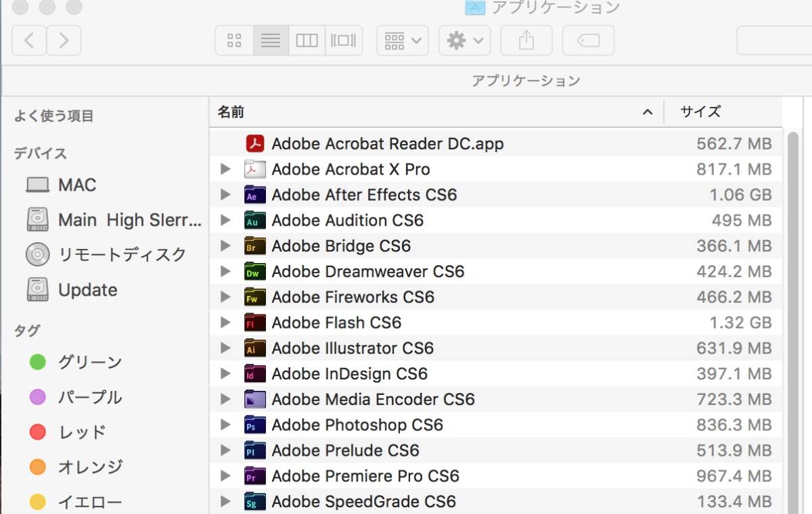Click the デバイス sidebar heading

(41, 154)
